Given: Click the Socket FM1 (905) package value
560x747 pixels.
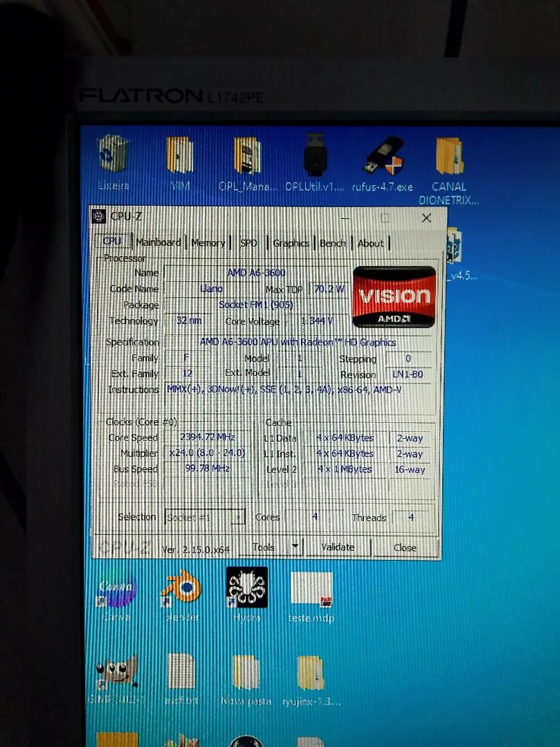Looking at the screenshot, I should 256,305.
